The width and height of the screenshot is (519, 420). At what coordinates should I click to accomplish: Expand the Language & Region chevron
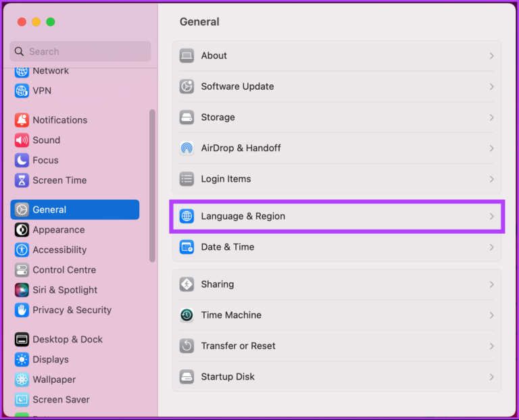click(491, 216)
